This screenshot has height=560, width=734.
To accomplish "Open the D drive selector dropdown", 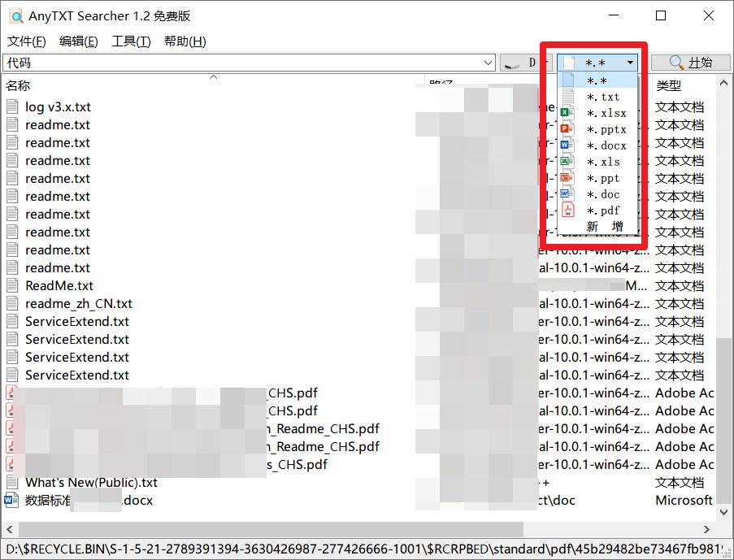I will (x=526, y=63).
